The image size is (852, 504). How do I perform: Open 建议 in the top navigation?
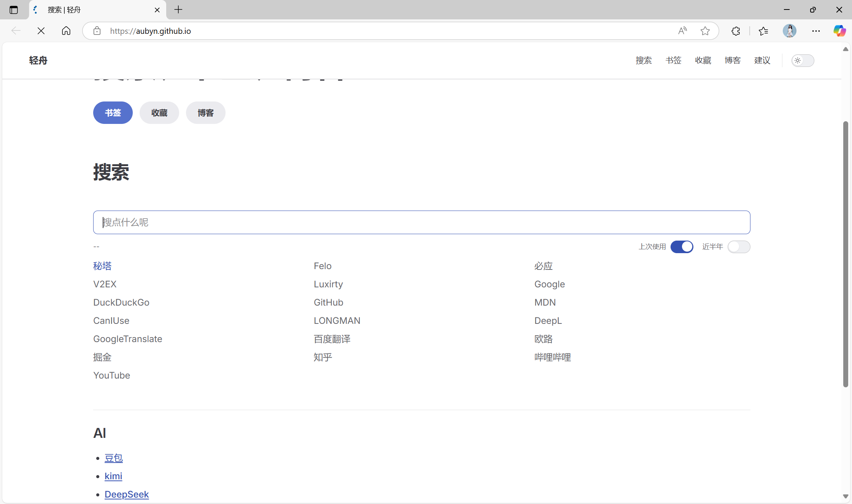pyautogui.click(x=762, y=60)
